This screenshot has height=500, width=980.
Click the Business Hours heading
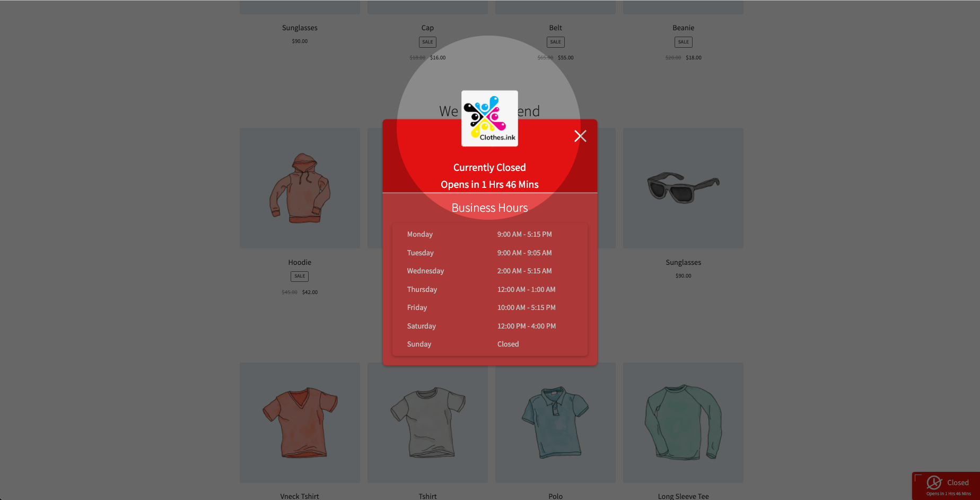pos(489,208)
